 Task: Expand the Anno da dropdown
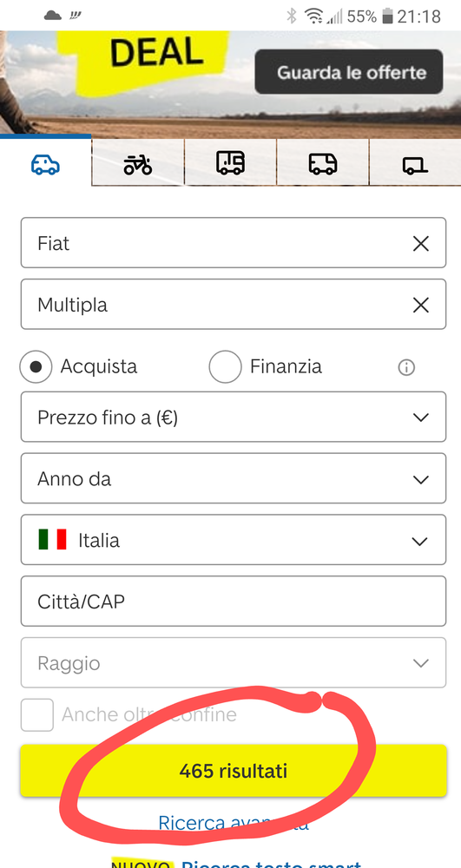[234, 478]
